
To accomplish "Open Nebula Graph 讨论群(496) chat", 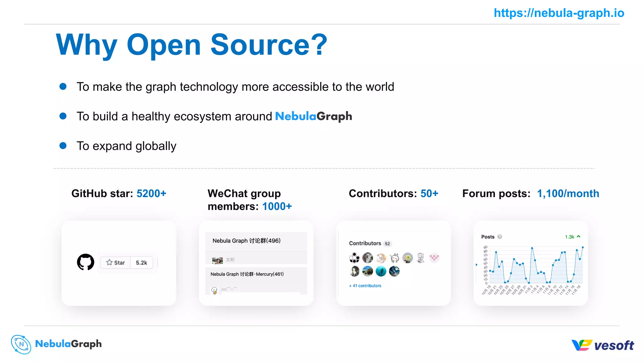I will [x=246, y=241].
